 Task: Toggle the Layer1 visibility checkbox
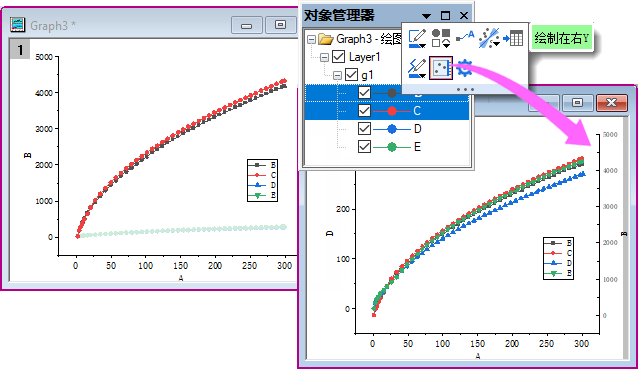click(339, 57)
